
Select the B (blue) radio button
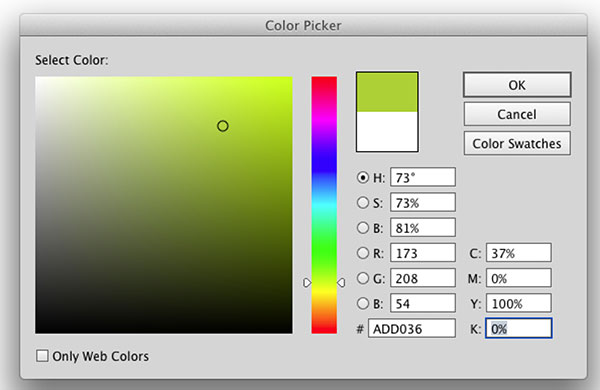(x=362, y=304)
